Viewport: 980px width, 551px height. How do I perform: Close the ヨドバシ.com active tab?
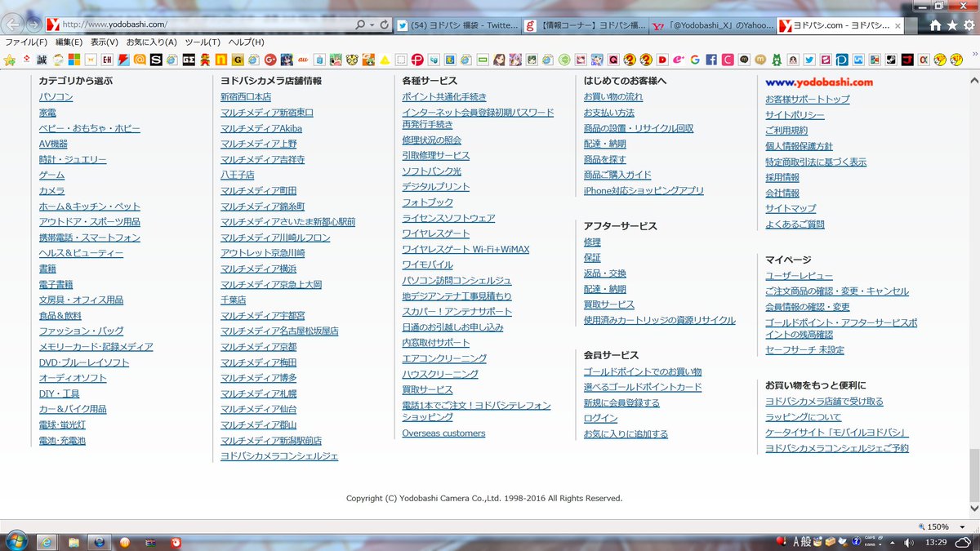click(x=898, y=25)
